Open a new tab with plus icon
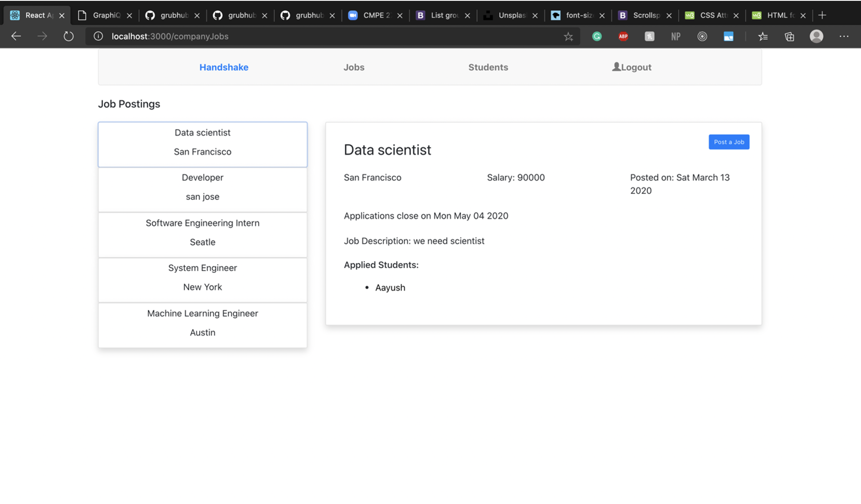The height and width of the screenshot is (504, 861). click(x=822, y=15)
